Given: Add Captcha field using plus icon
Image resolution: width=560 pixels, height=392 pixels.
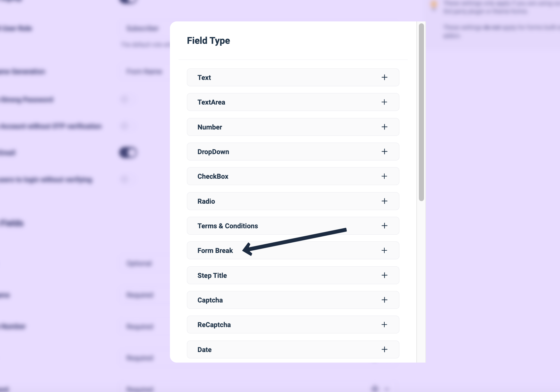Looking at the screenshot, I should [384, 300].
